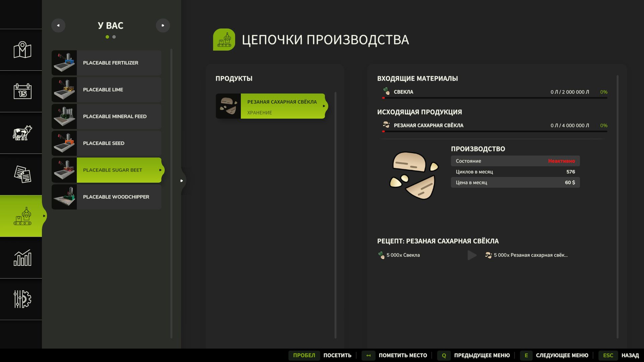Open the statistics bar chart icon
This screenshot has height=362, width=644.
(22, 257)
